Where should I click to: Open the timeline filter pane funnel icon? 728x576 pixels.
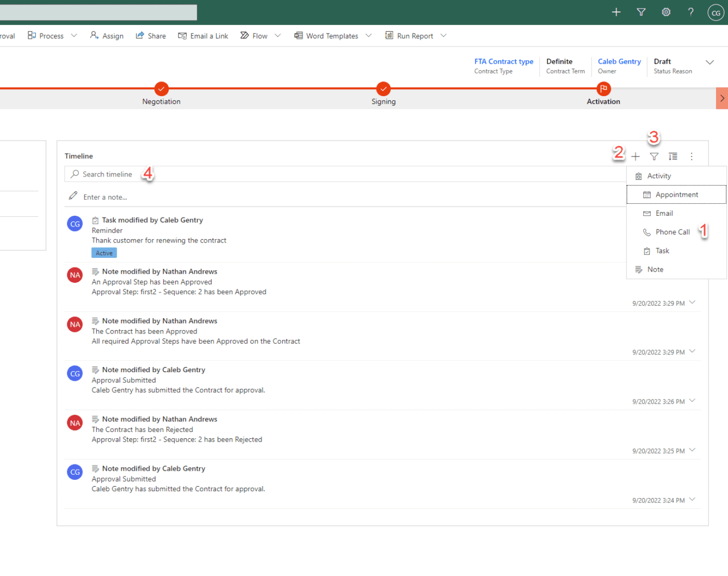(x=654, y=156)
